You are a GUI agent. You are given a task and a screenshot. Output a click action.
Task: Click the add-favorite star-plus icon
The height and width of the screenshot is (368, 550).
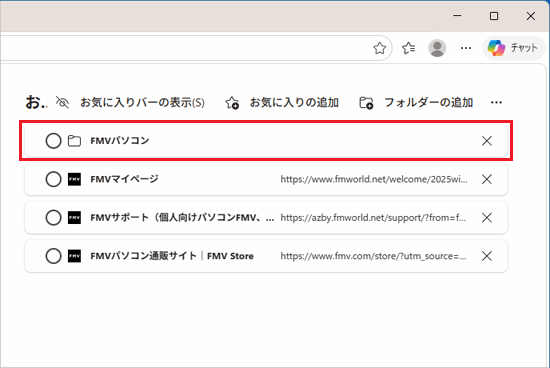(232, 103)
